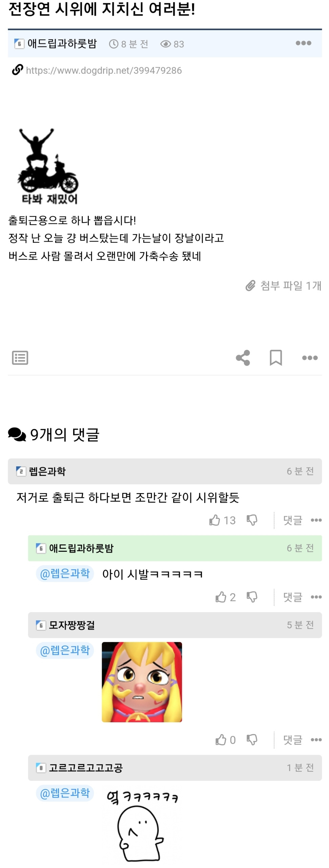Open three-dot menu beside the bookmark
Viewport: 329px width, 868px height.
(310, 358)
